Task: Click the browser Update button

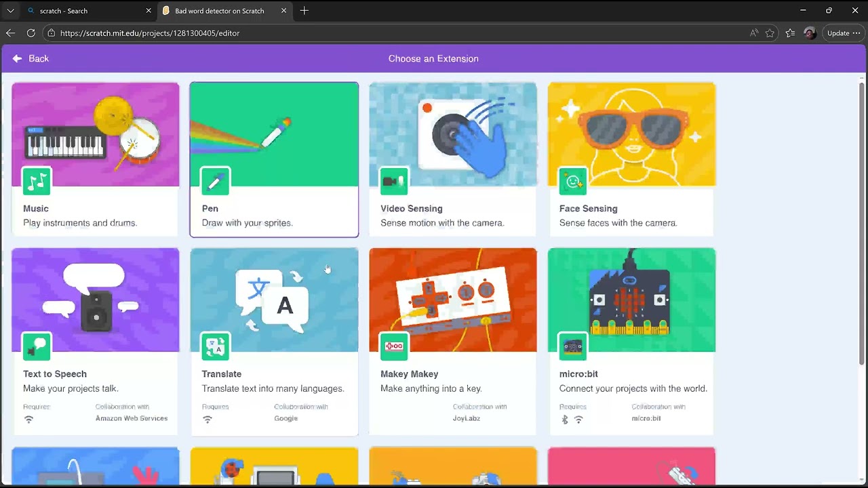Action: point(844,33)
